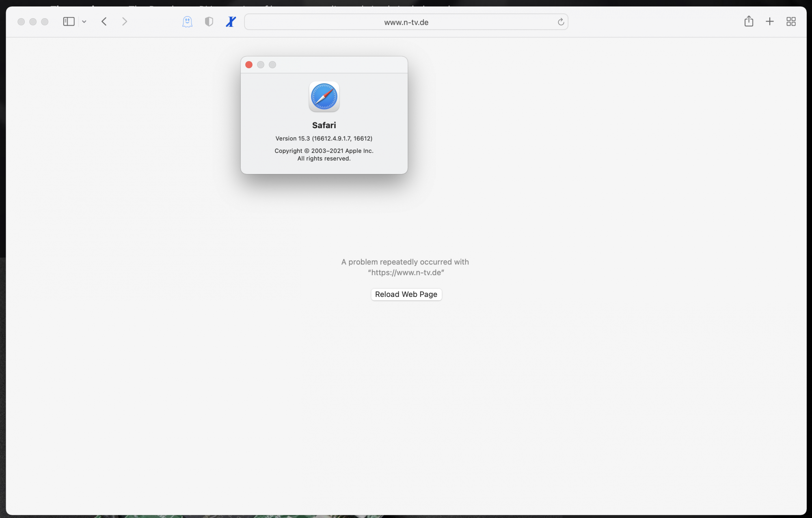Click the disclosure chevron next to sidebar button

(x=84, y=21)
